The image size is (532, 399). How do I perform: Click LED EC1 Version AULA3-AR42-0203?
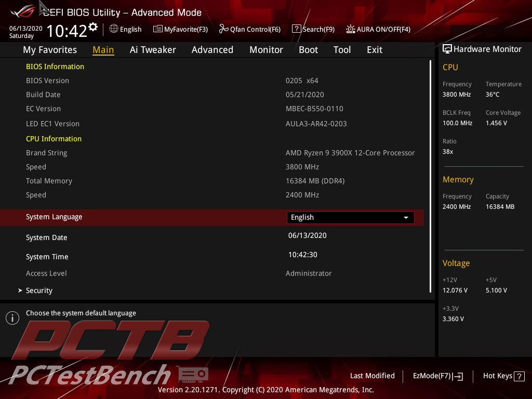pyautogui.click(x=316, y=124)
